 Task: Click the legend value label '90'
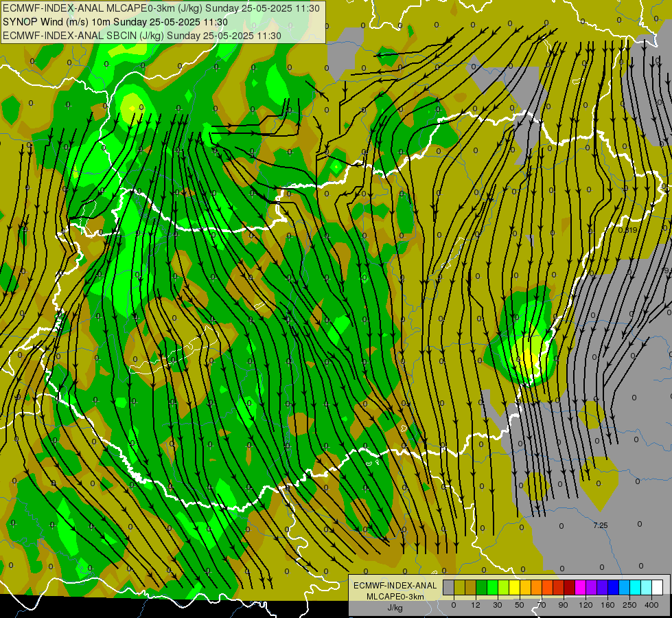(x=563, y=605)
